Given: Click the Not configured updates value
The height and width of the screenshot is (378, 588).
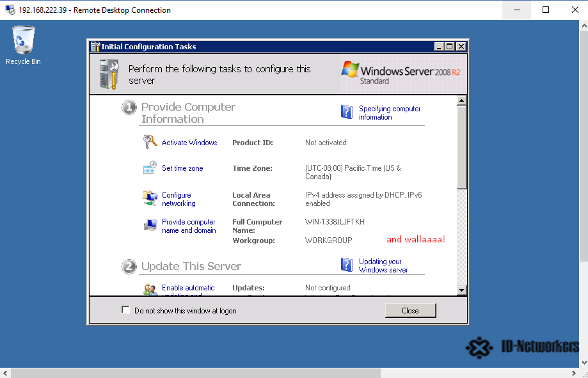Looking at the screenshot, I should click(328, 288).
